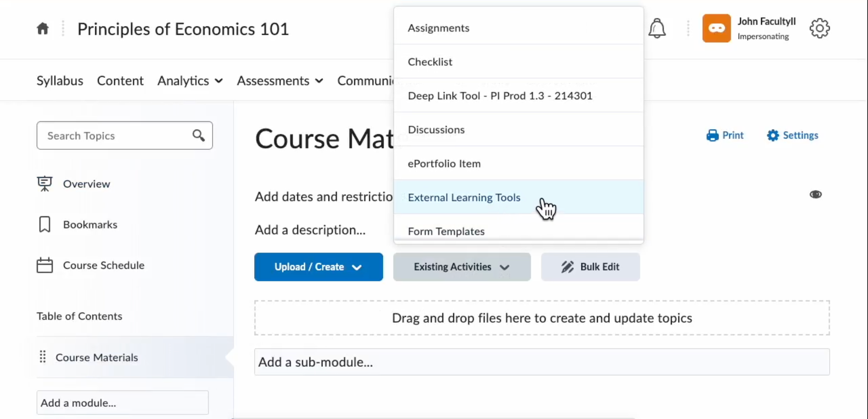Click Add dates and restrictions text
Image resolution: width=868 pixels, height=419 pixels.
(x=324, y=197)
